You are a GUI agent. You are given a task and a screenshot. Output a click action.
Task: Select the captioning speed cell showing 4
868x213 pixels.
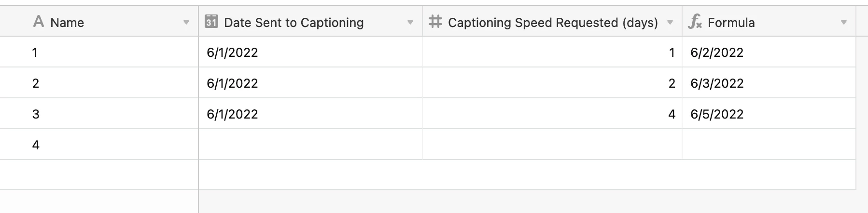pyautogui.click(x=552, y=114)
